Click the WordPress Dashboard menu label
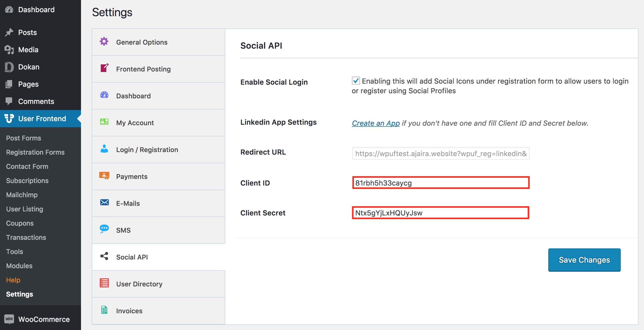 pyautogui.click(x=36, y=10)
